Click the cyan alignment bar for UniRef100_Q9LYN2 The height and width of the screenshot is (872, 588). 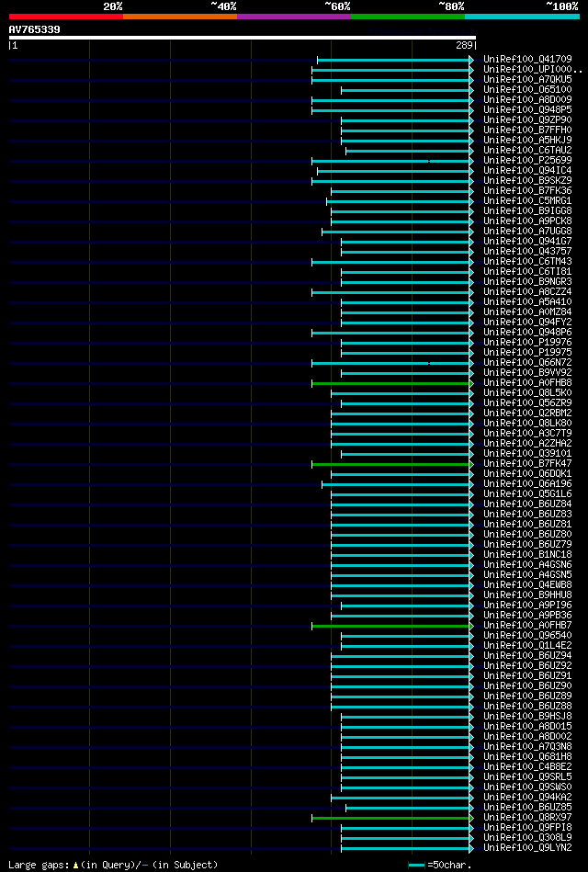coord(407,849)
